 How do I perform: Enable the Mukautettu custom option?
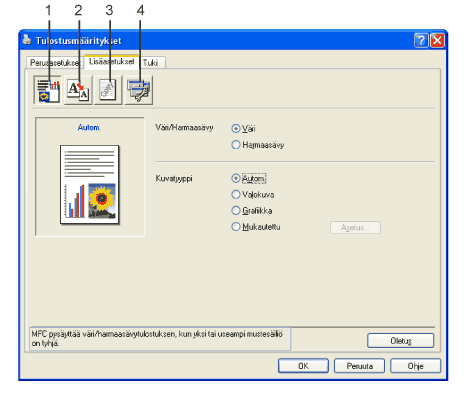click(236, 227)
